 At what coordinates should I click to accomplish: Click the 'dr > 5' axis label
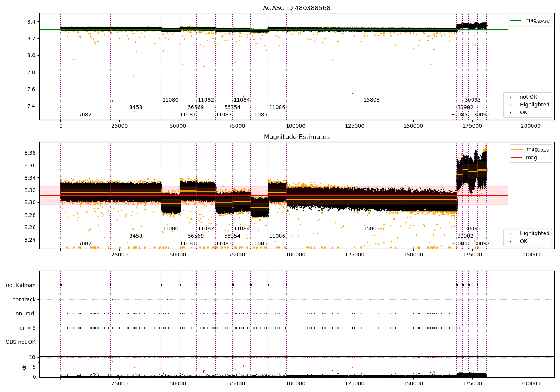click(x=28, y=328)
